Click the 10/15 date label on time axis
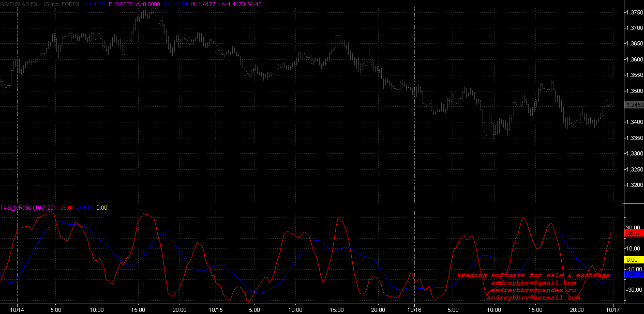 click(x=216, y=310)
